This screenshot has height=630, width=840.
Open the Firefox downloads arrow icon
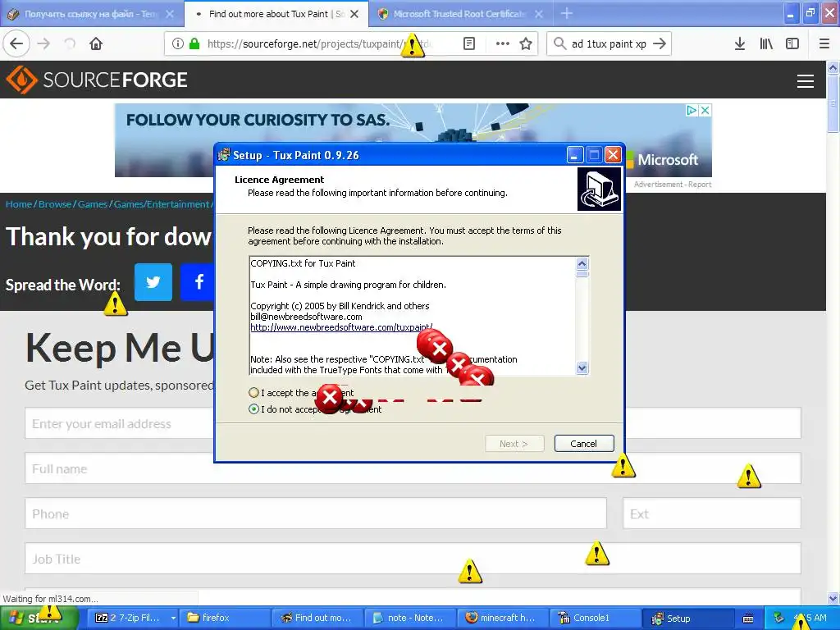point(739,43)
